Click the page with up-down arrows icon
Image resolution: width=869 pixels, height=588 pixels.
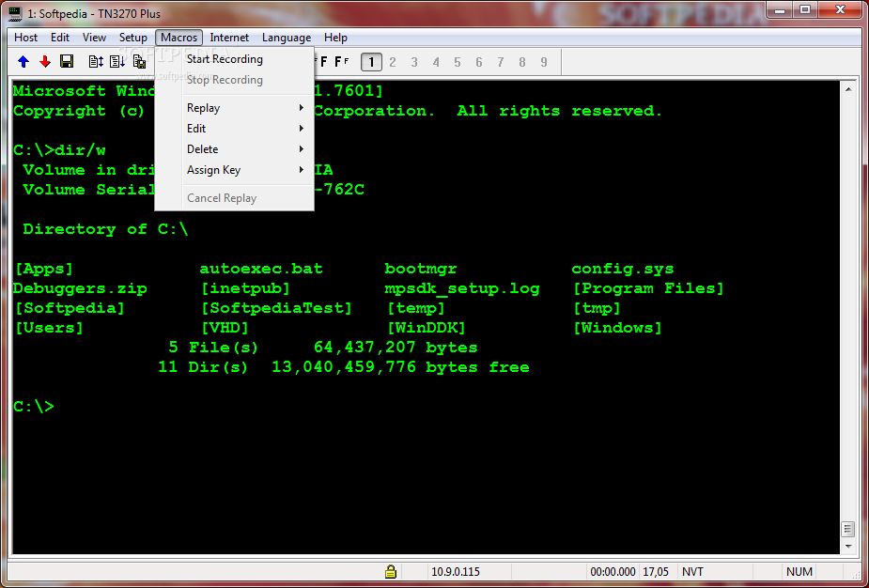pyautogui.click(x=96, y=61)
